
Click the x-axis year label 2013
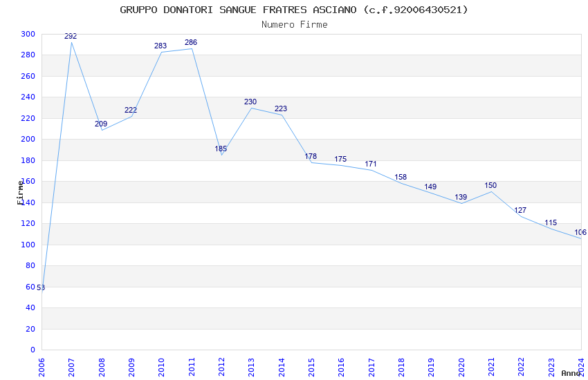[x=251, y=368]
